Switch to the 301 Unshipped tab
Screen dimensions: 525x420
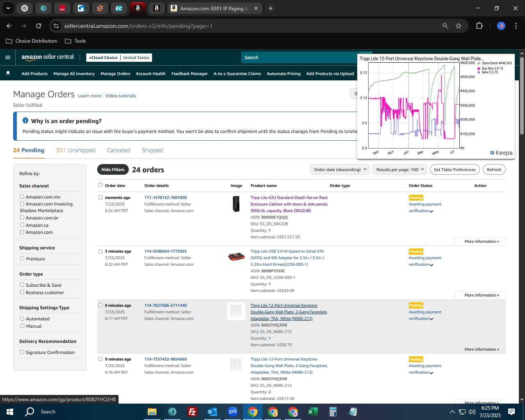(x=75, y=150)
